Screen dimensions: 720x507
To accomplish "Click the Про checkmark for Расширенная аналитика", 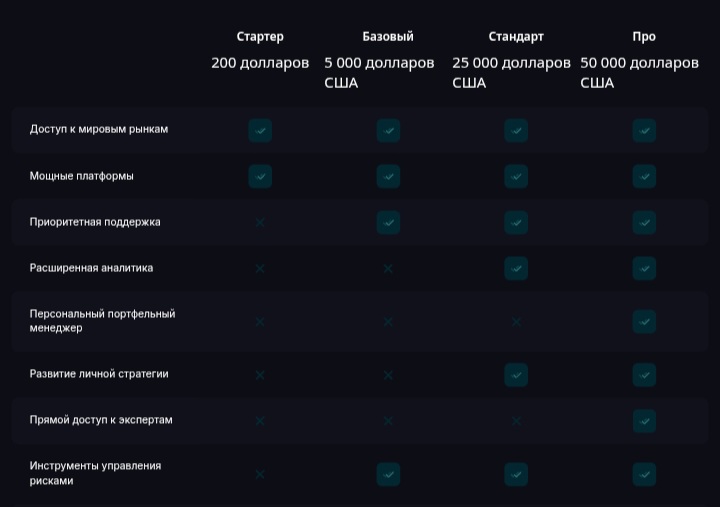I will click(x=644, y=268).
